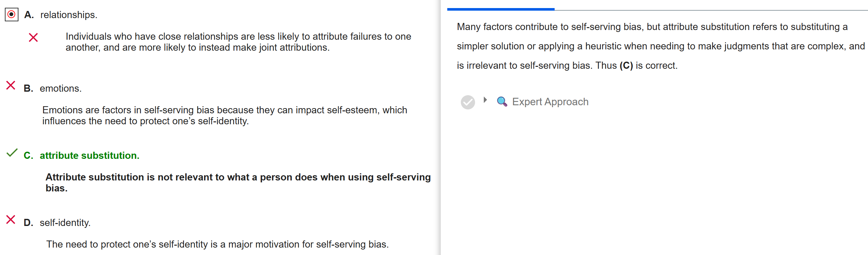
Task: Choose the answer text "relationships."
Action: [69, 15]
